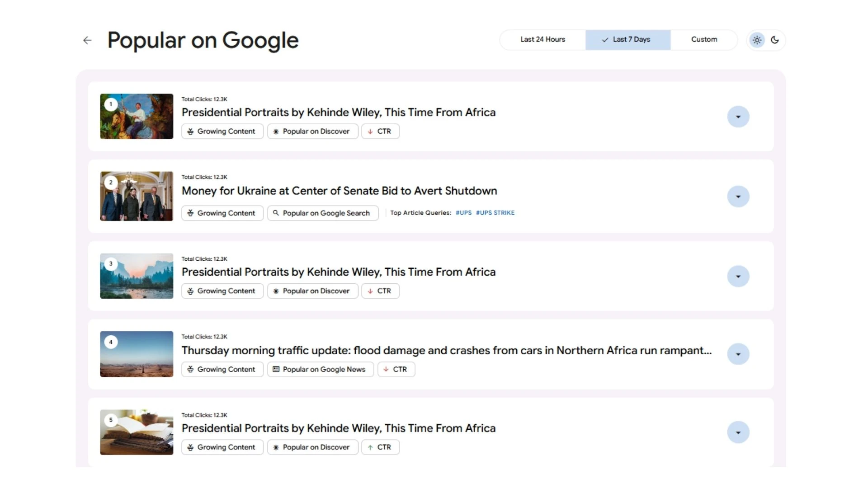
Task: Click the Popular on Google News badge
Action: point(320,369)
